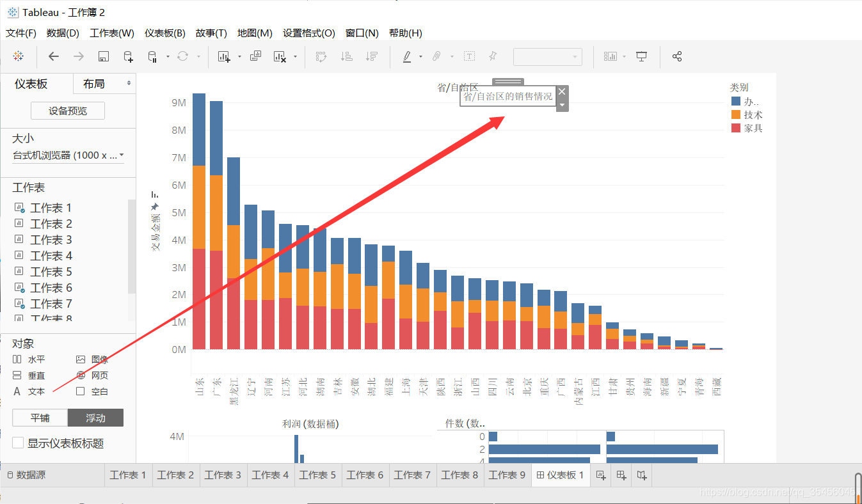Click the 省/自治区的销售情况 text box

click(508, 96)
